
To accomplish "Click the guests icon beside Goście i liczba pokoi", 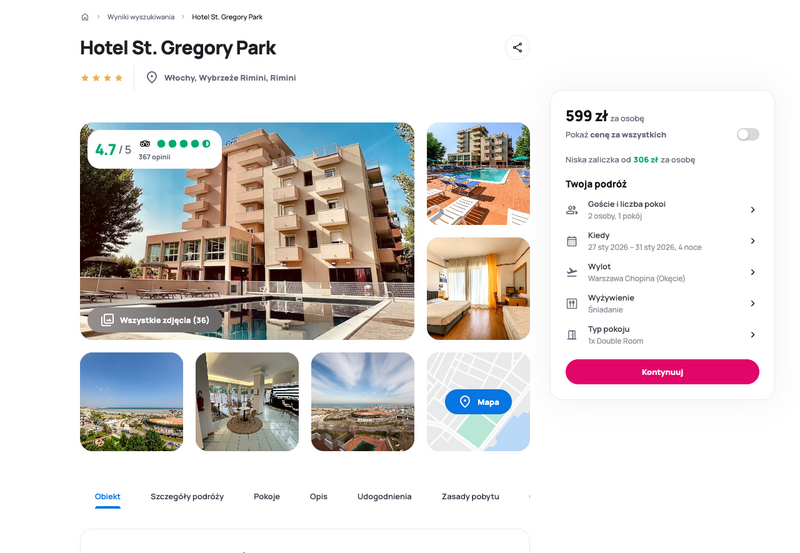I will 572,210.
